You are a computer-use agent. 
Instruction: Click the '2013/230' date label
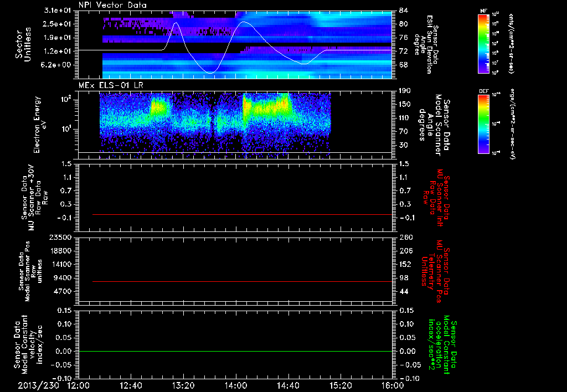click(x=38, y=385)
